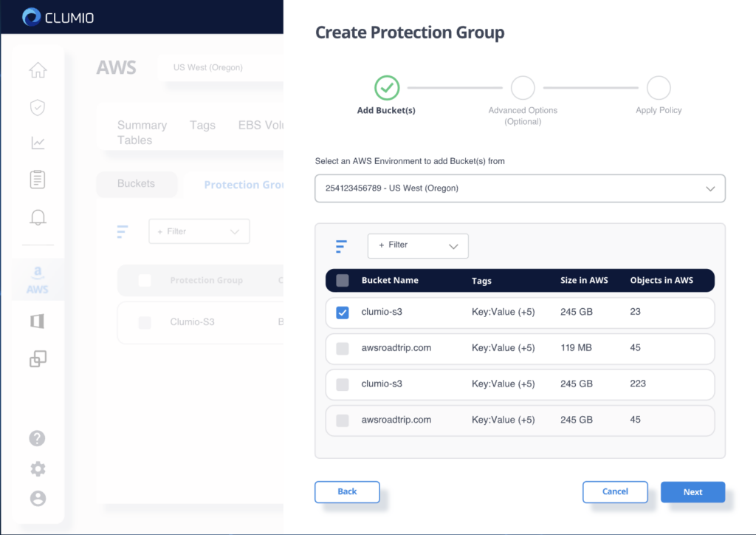Viewport: 756px width, 535px height.
Task: Click the background Protection Group column header
Action: [207, 280]
